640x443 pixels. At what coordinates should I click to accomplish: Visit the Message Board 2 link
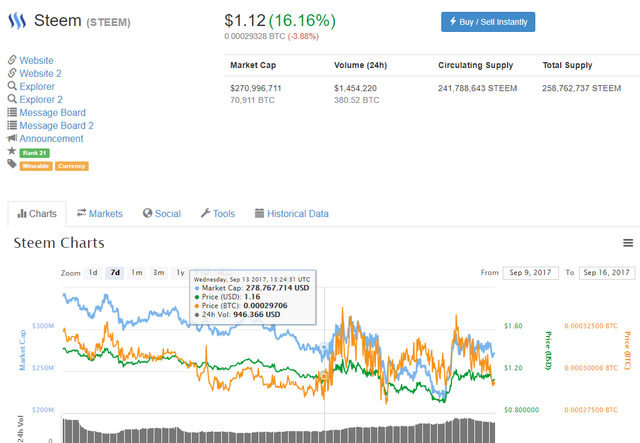[56, 126]
